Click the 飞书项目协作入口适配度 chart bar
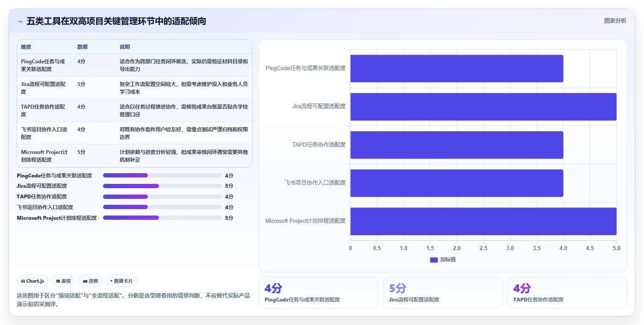This screenshot has height=325, width=644. [457, 183]
